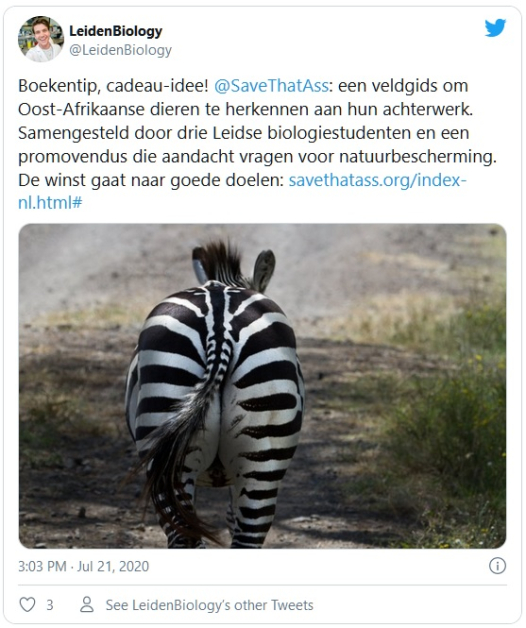This screenshot has width=526, height=628.
Task: Click the 3:03 PM time stamp
Action: click(x=42, y=566)
